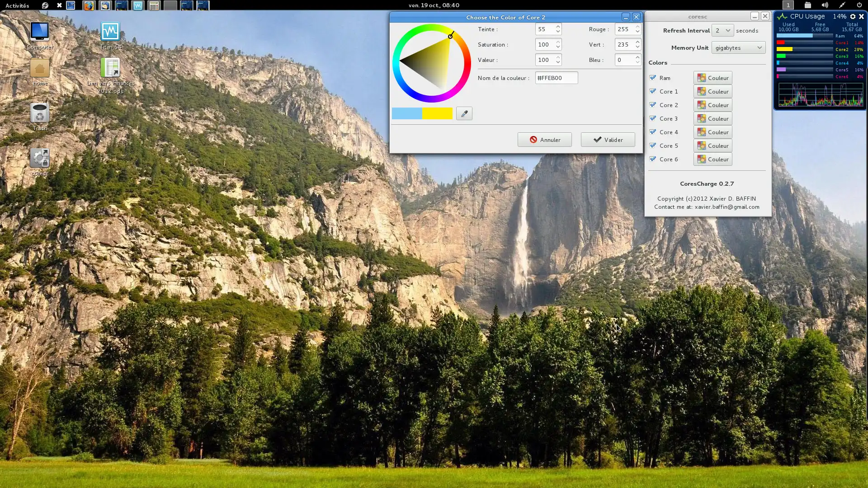This screenshot has height=488, width=868.
Task: Increase the Teinte spinner value
Action: [x=558, y=27]
